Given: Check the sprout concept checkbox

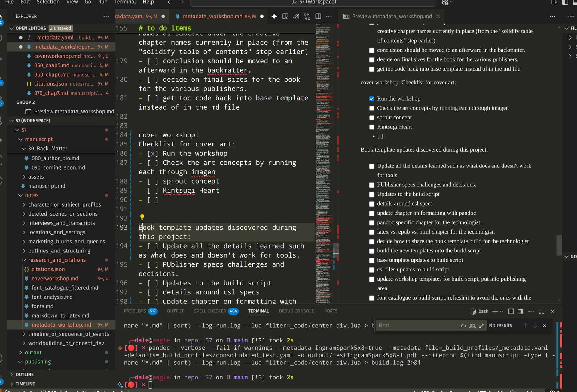Looking at the screenshot, I should [x=372, y=118].
